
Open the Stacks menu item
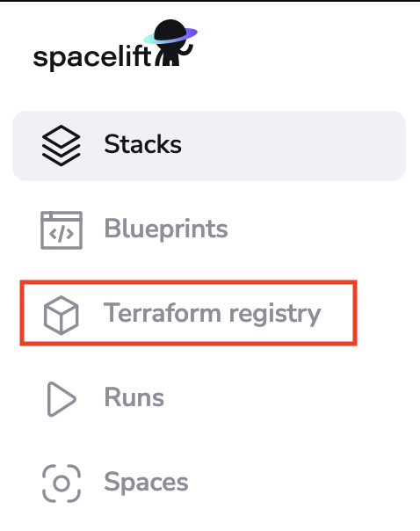tap(209, 146)
